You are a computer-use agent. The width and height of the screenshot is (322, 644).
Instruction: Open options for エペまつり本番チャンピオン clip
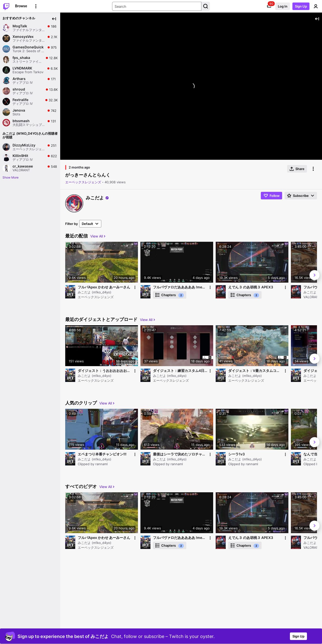tap(135, 454)
